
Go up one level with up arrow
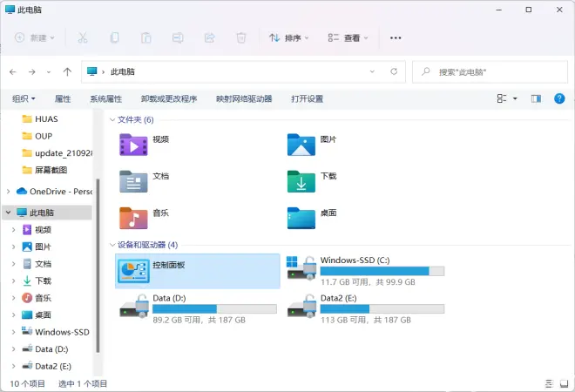click(67, 72)
